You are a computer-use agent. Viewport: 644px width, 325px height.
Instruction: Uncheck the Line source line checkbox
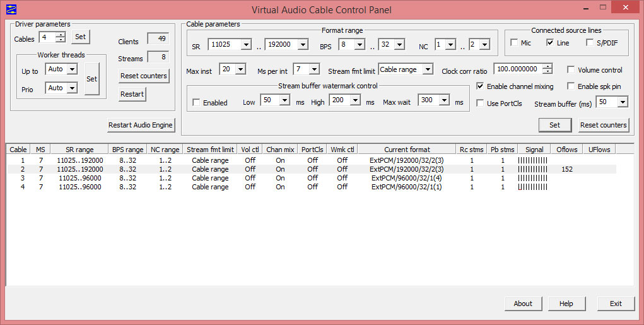coord(550,43)
